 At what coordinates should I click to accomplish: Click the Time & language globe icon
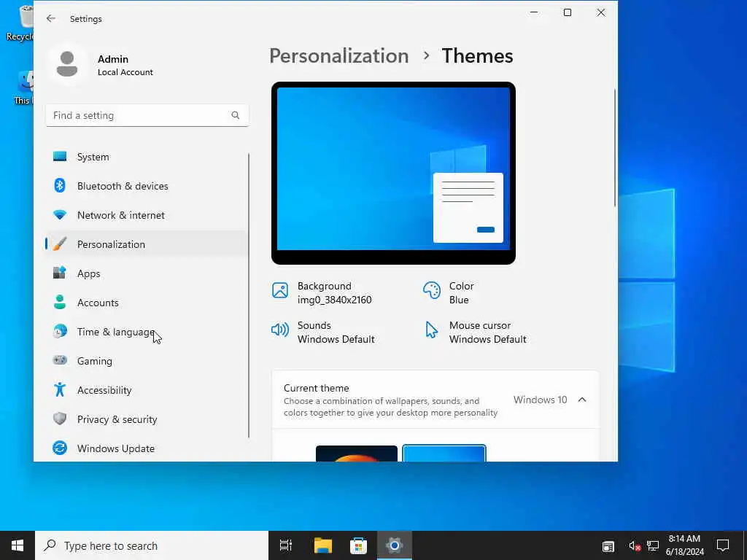click(60, 332)
